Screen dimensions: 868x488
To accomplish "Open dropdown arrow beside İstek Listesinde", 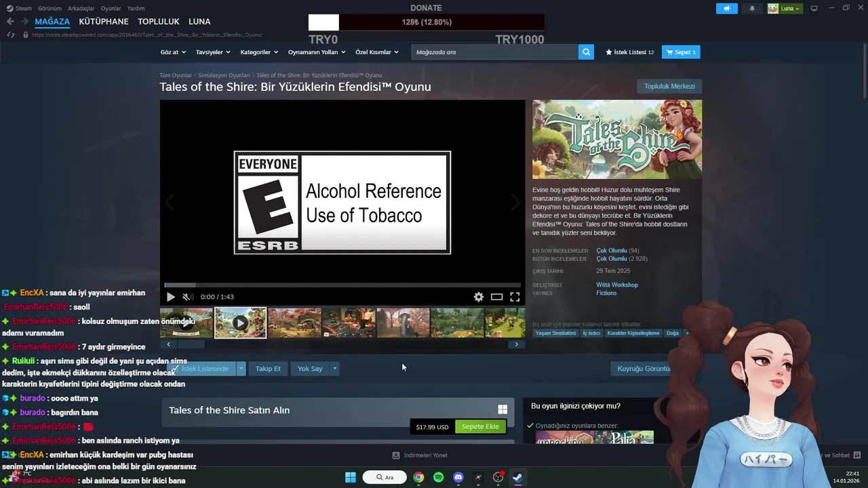I will point(241,369).
